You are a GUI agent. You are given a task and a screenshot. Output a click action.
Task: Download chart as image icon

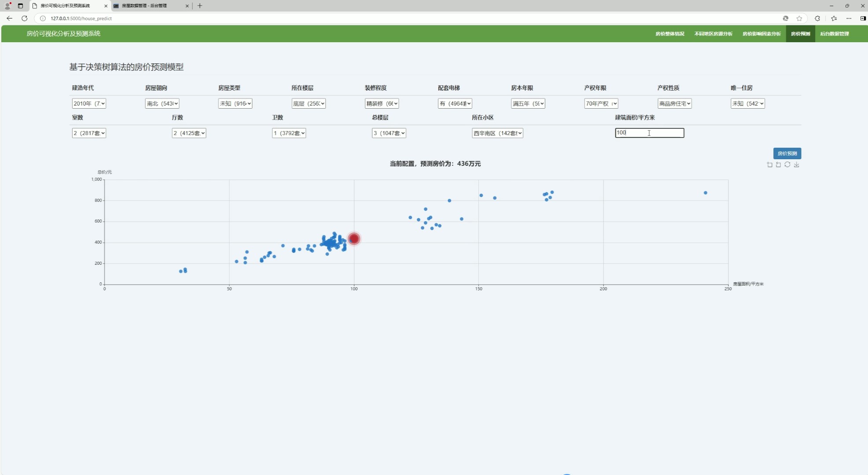tap(797, 164)
